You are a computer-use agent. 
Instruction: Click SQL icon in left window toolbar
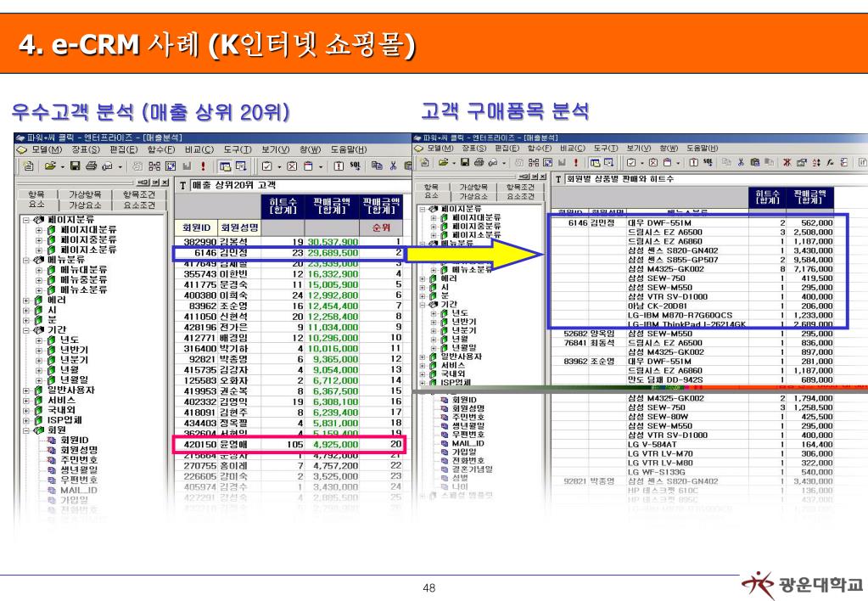pos(355,166)
